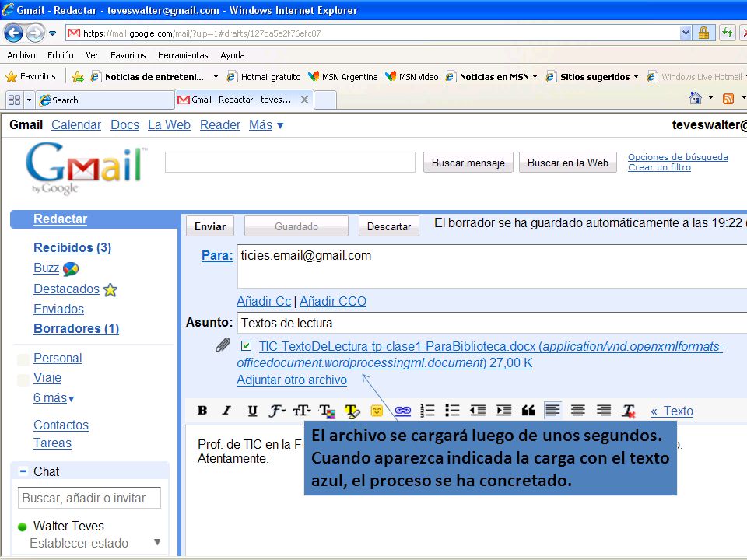This screenshot has height=560, width=747.
Task: Expand Noticias en MSN dropdown arrow
Action: click(535, 77)
